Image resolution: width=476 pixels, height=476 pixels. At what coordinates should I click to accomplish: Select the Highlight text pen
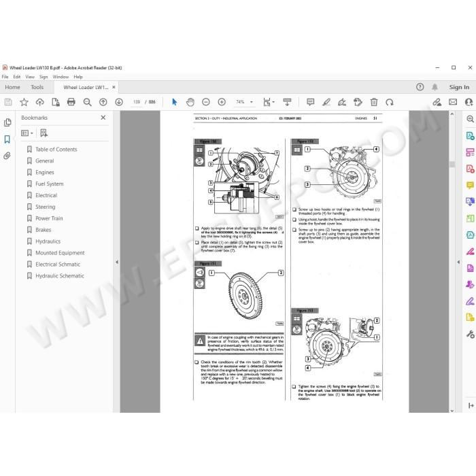326,102
